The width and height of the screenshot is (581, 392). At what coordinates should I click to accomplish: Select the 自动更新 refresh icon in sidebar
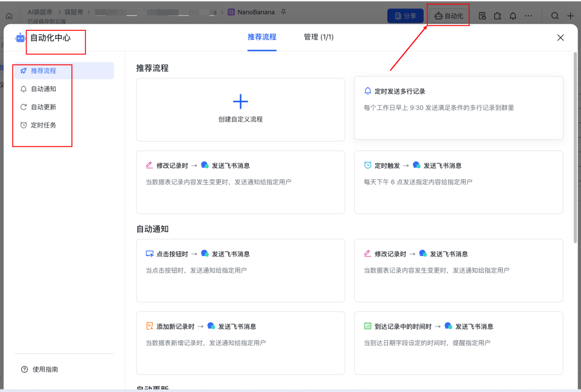pyautogui.click(x=24, y=106)
